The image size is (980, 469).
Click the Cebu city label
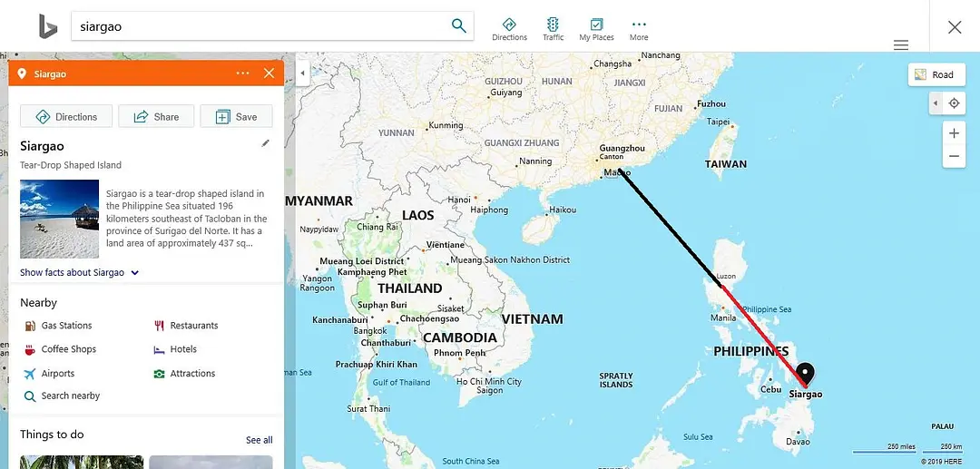pyautogui.click(x=770, y=389)
